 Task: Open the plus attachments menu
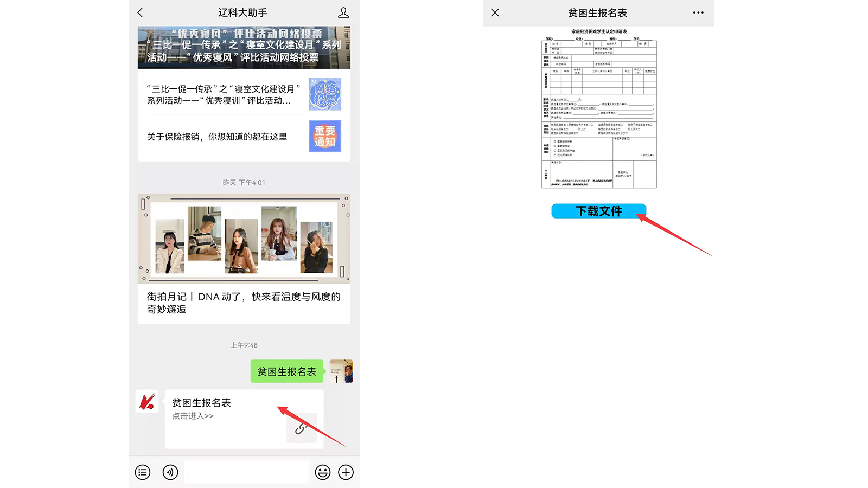point(346,472)
